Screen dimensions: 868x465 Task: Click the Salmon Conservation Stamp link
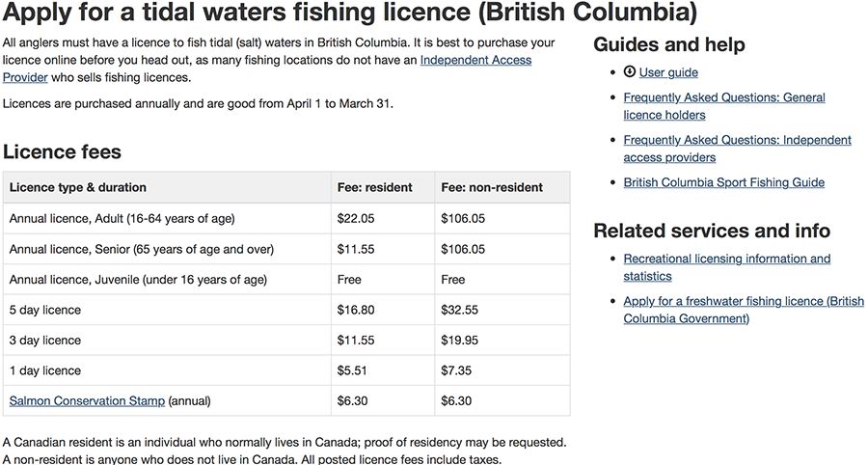click(87, 400)
